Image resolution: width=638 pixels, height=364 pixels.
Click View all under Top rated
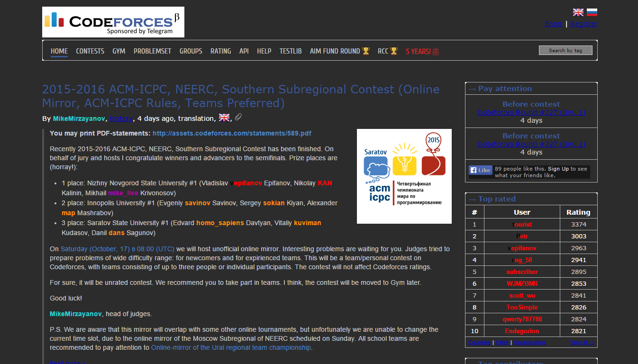(x=582, y=342)
